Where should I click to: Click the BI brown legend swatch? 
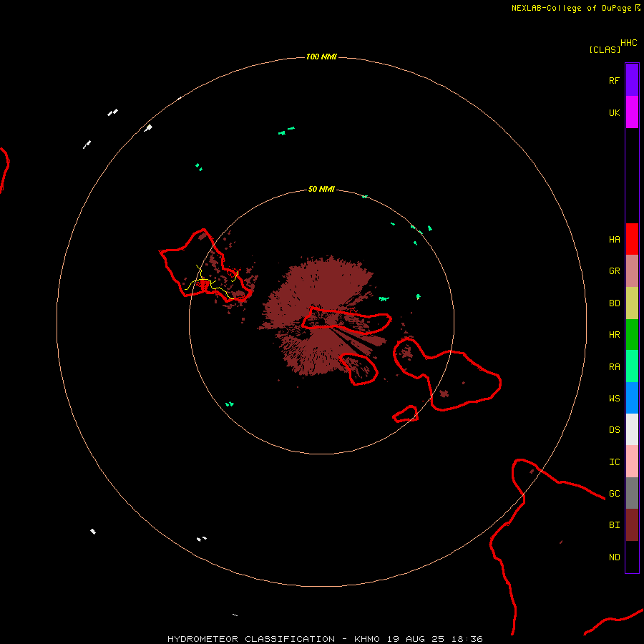pyautogui.click(x=632, y=525)
